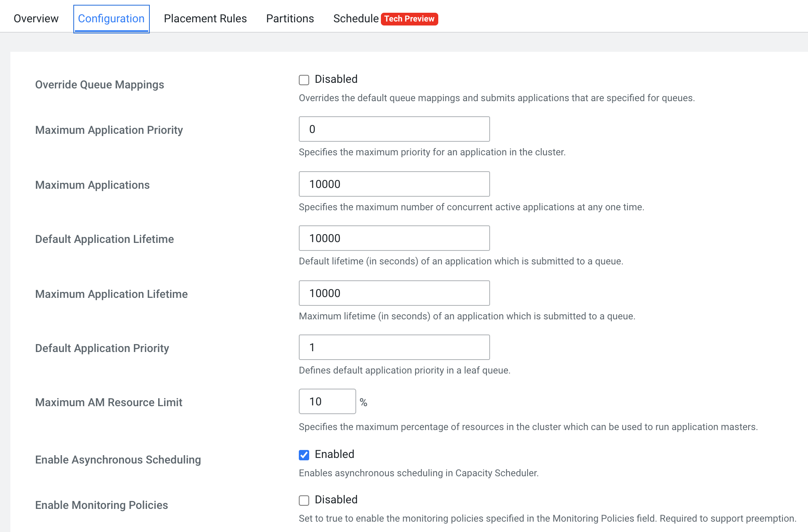This screenshot has width=808, height=532.
Task: Uncheck Enable Asynchronous Scheduling checkbox
Action: pyautogui.click(x=304, y=455)
